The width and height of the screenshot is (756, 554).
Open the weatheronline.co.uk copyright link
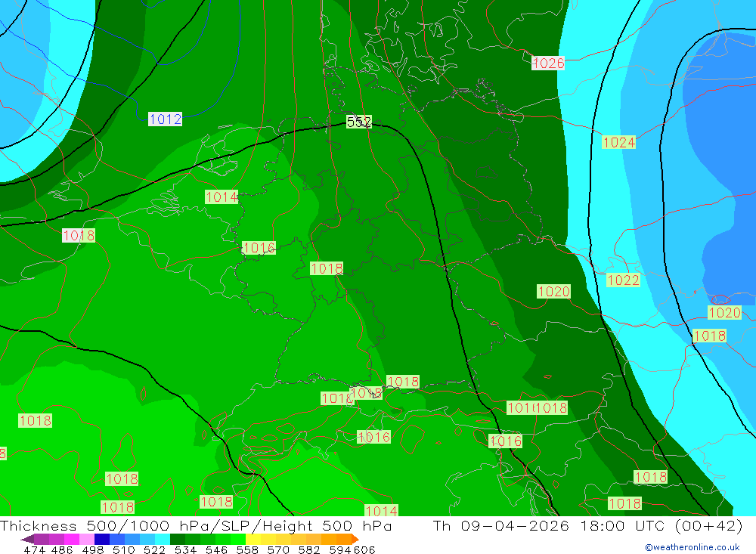point(692,547)
